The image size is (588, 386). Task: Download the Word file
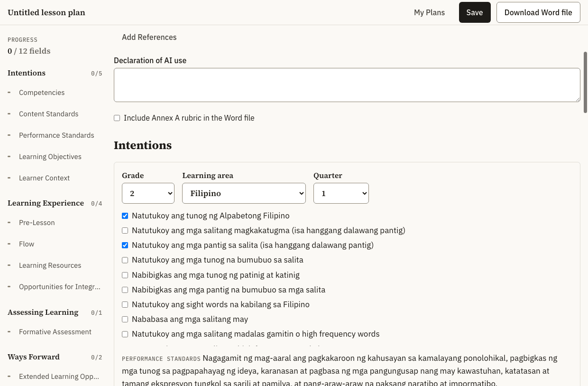pos(538,12)
